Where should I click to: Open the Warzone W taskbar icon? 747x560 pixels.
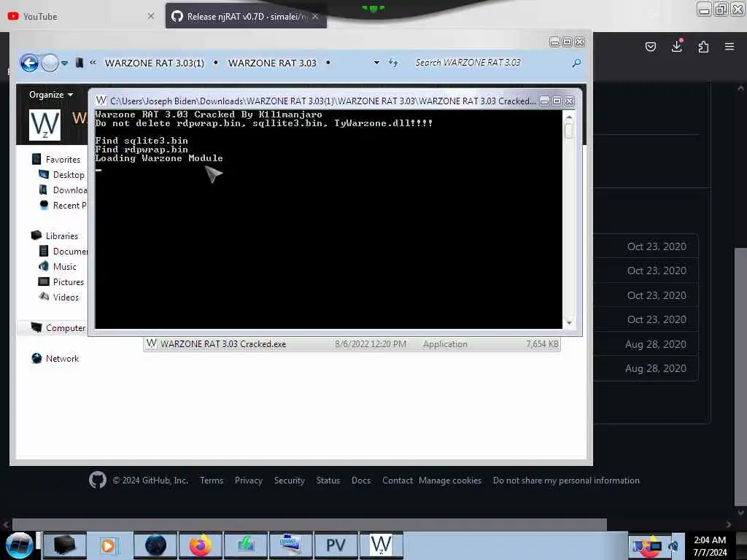[x=381, y=545]
